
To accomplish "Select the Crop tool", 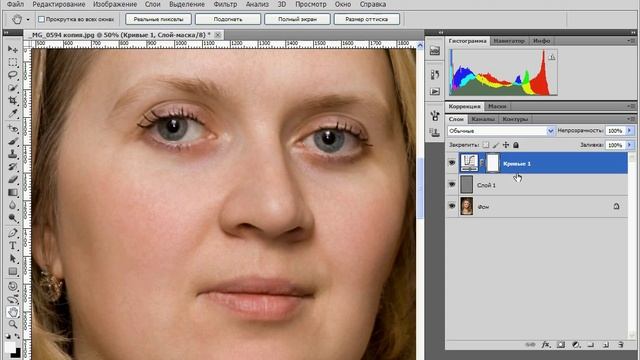I will coord(13,101).
